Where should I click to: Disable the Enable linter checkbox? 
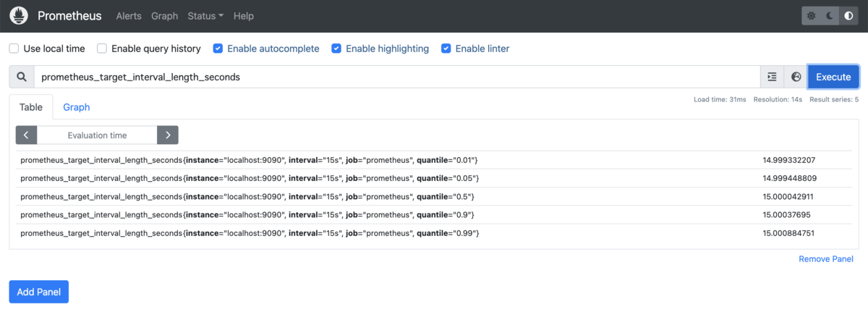click(446, 49)
